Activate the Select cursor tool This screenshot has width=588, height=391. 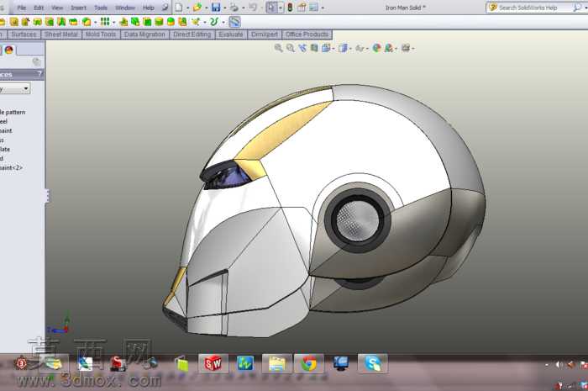tap(271, 7)
